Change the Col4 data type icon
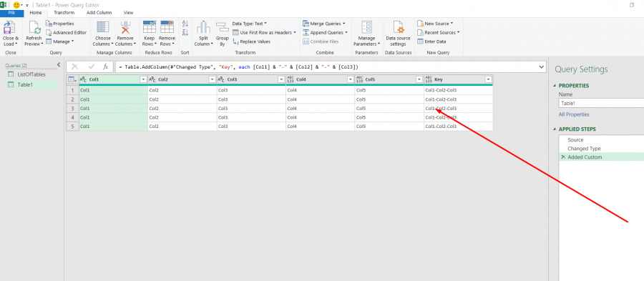 pos(291,79)
